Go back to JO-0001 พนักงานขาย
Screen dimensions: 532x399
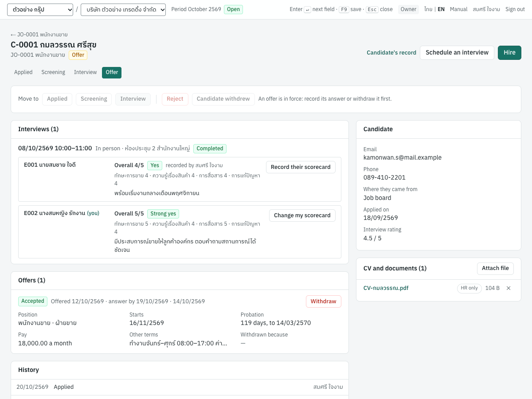[x=39, y=35]
